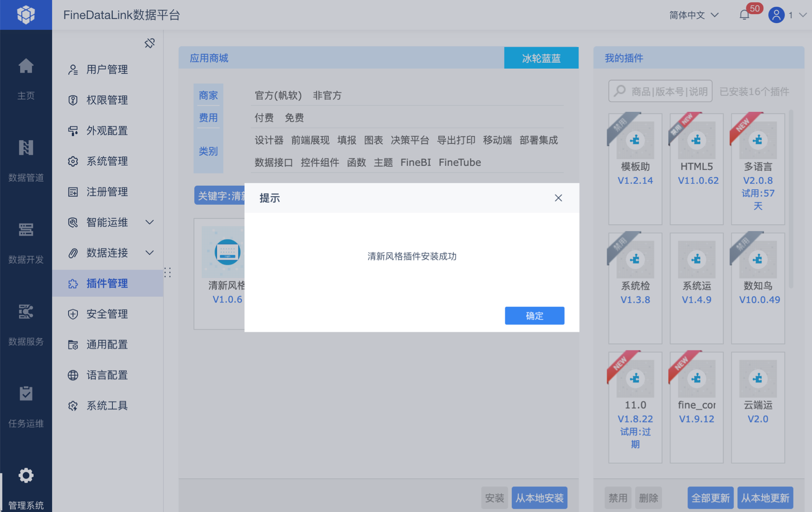
Task: Open the 数据开发 data development icon
Action: pos(26,230)
